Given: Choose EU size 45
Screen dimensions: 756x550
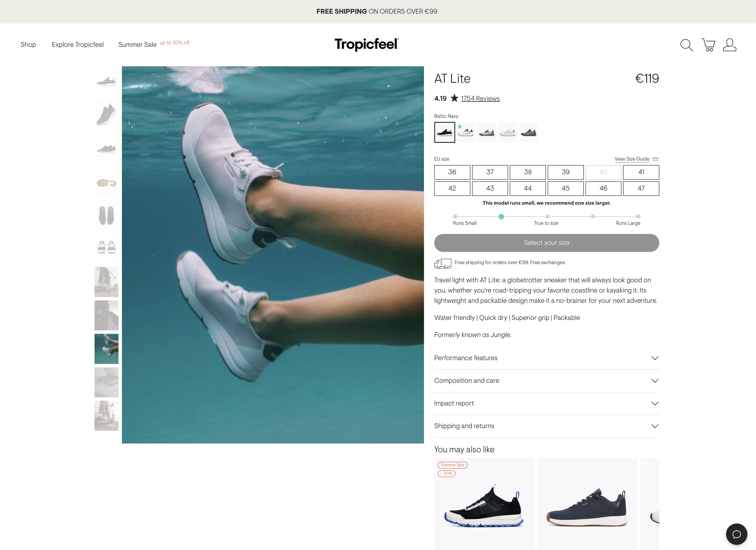Looking at the screenshot, I should click(x=565, y=188).
